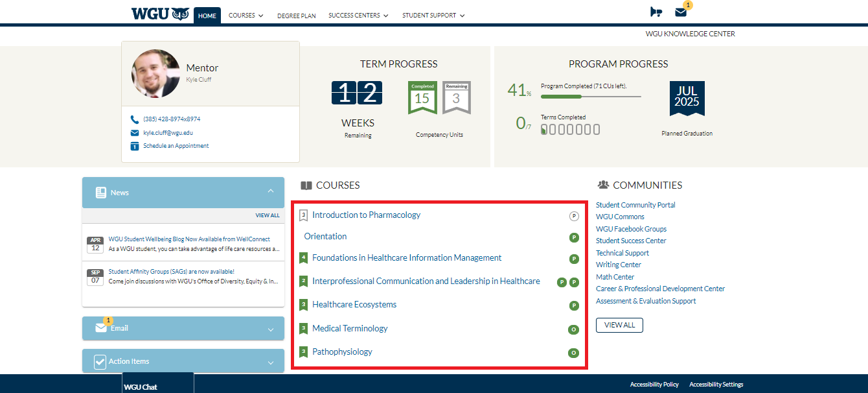Viewport: 868px width, 393px height.
Task: Open the Introduction to Pharmacology course
Action: coord(366,215)
